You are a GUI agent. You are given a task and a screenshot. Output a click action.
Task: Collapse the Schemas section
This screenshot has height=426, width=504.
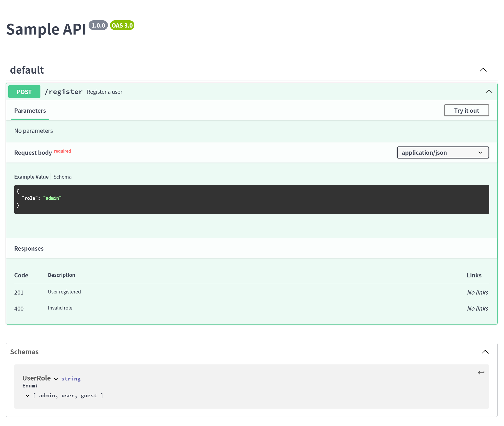click(485, 351)
